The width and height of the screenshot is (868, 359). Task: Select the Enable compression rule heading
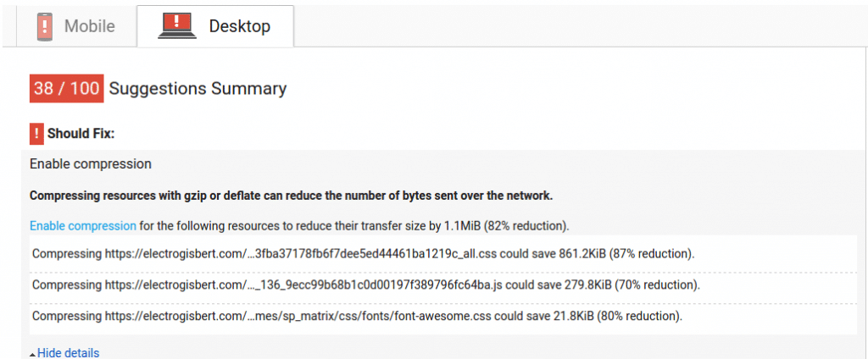coord(91,163)
